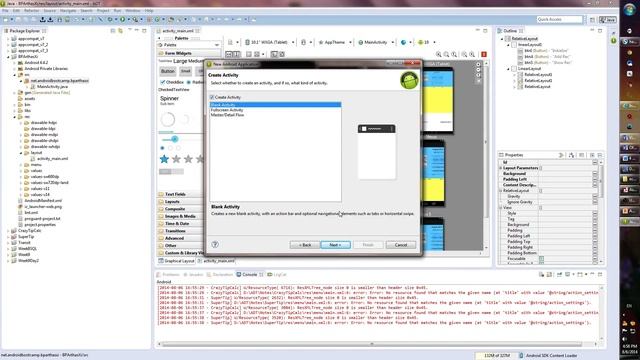The width and height of the screenshot is (640, 360).
Task: Select the root RelativeLayout in the Outline
Action: pos(524,38)
